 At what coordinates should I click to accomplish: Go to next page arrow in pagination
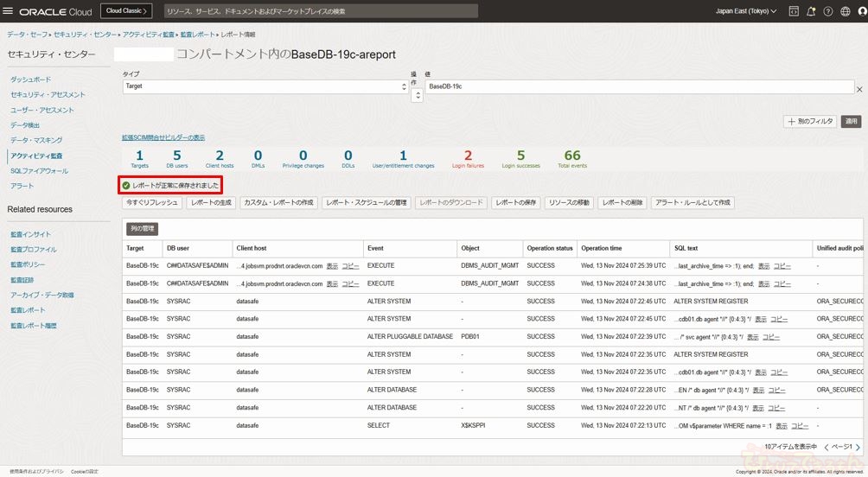858,447
